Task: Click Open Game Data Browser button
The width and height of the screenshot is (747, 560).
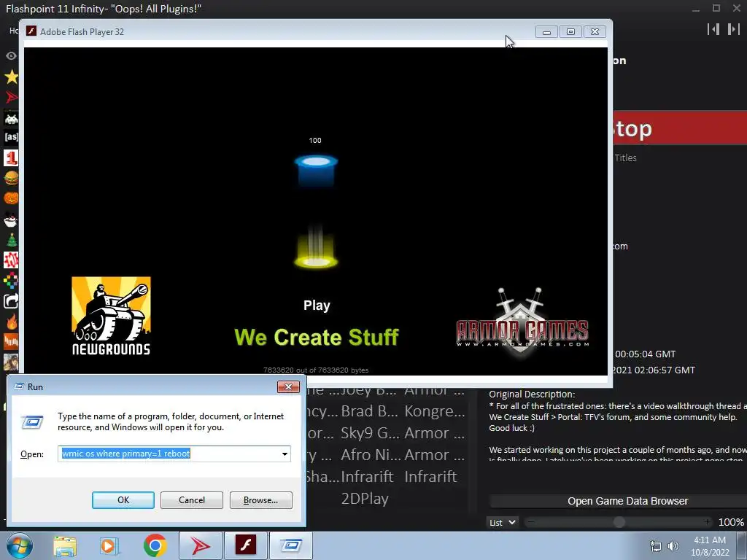Action: click(627, 501)
